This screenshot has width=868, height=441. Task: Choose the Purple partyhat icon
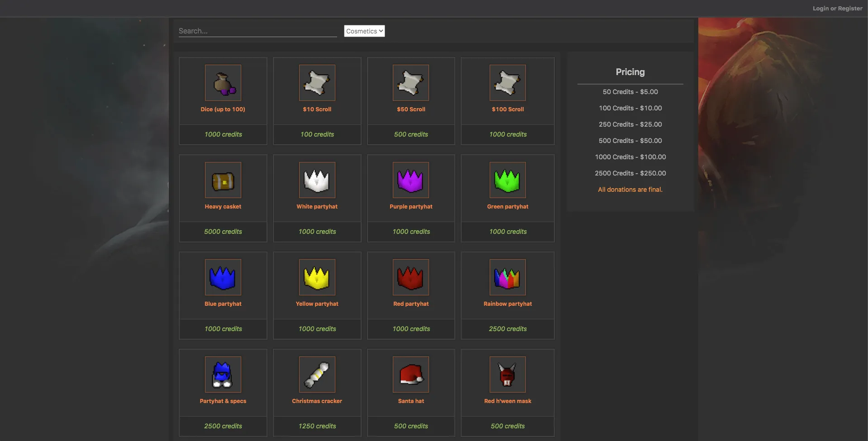(x=410, y=180)
